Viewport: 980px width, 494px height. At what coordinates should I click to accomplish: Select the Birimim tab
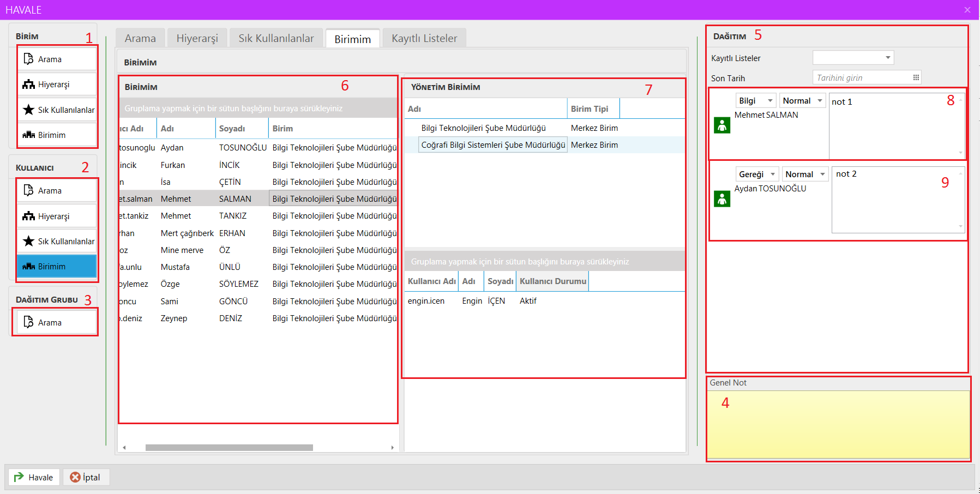coord(353,39)
